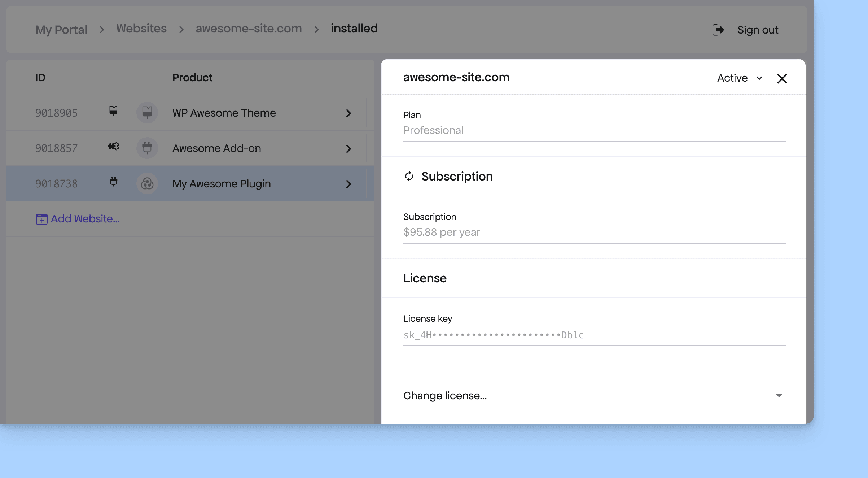Click the Sign out button text
The width and height of the screenshot is (868, 478).
[758, 30]
